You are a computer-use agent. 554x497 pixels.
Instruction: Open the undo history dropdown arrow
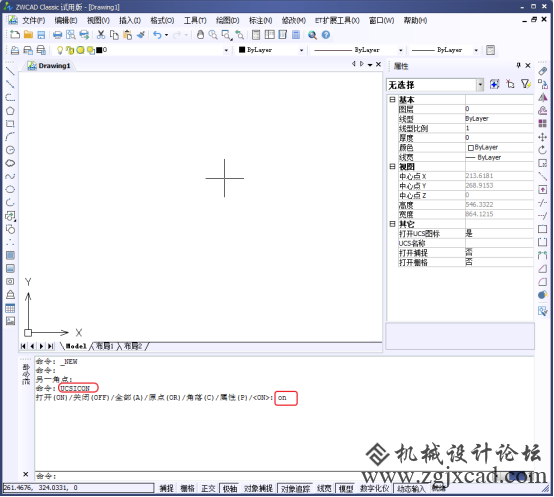[x=166, y=35]
